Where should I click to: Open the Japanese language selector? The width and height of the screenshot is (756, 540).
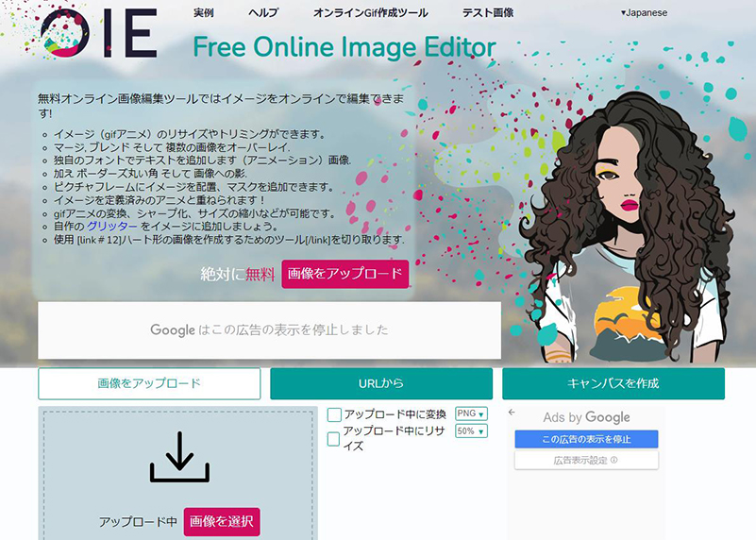point(644,13)
